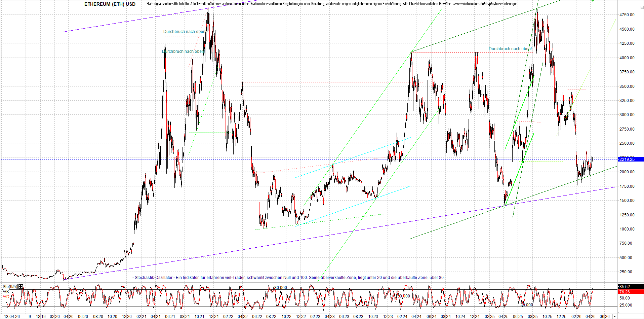
Task: Click the 50.00 stochastic scale label
Action: point(625,298)
